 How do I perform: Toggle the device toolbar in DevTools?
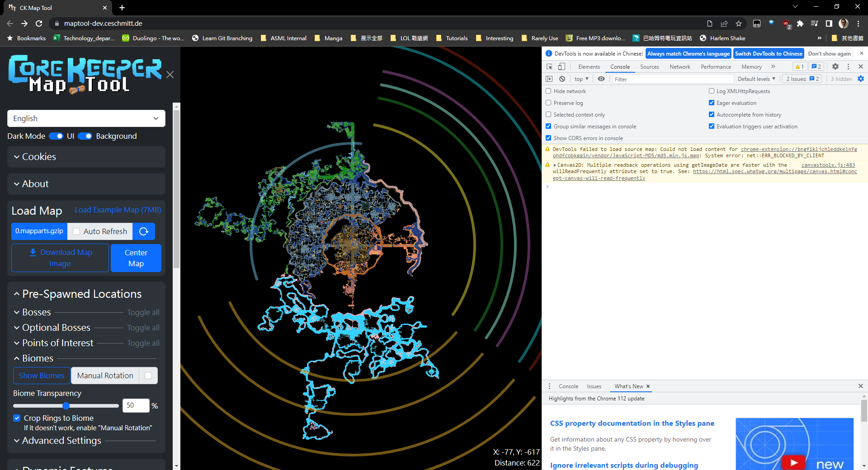[561, 66]
